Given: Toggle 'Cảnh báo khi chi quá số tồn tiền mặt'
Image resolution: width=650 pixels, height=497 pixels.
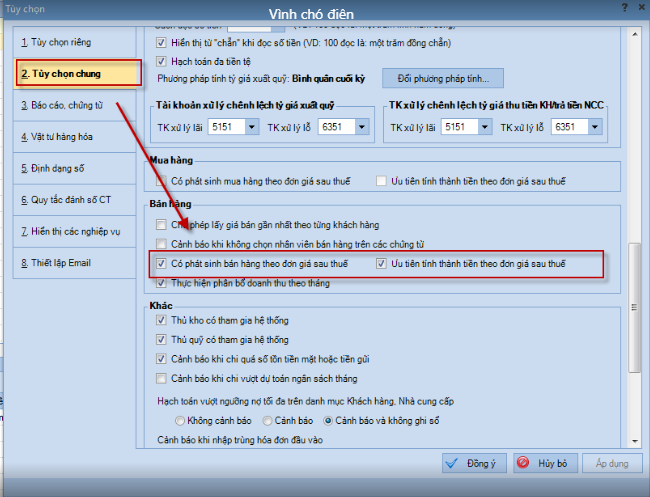Looking at the screenshot, I should pos(161,359).
